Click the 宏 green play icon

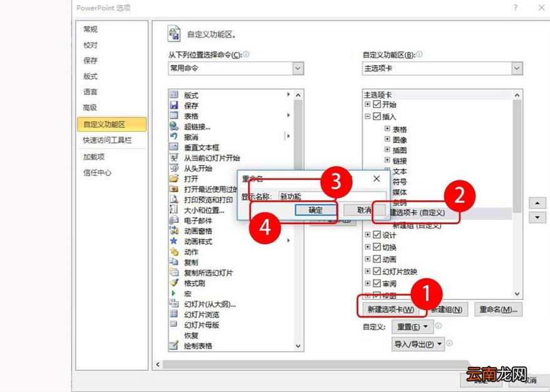174,293
